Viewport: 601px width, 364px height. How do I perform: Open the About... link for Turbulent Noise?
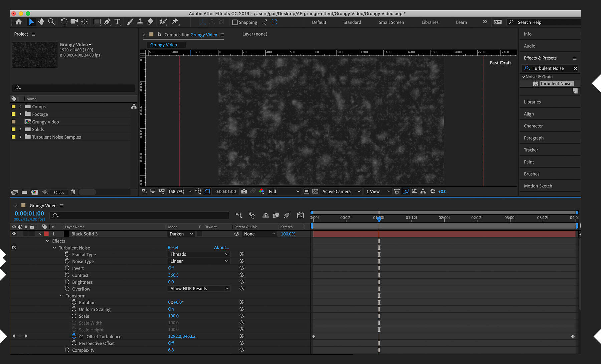pos(221,247)
